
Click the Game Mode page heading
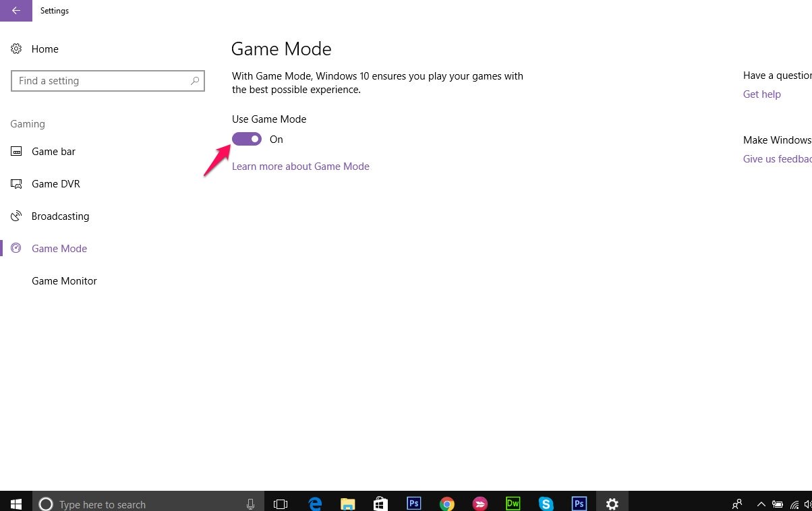point(281,49)
